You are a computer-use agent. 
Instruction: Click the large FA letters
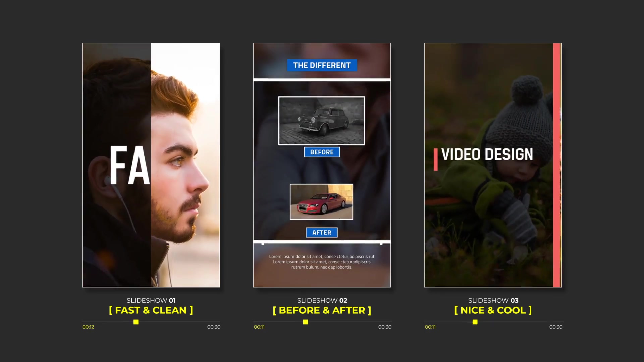130,165
